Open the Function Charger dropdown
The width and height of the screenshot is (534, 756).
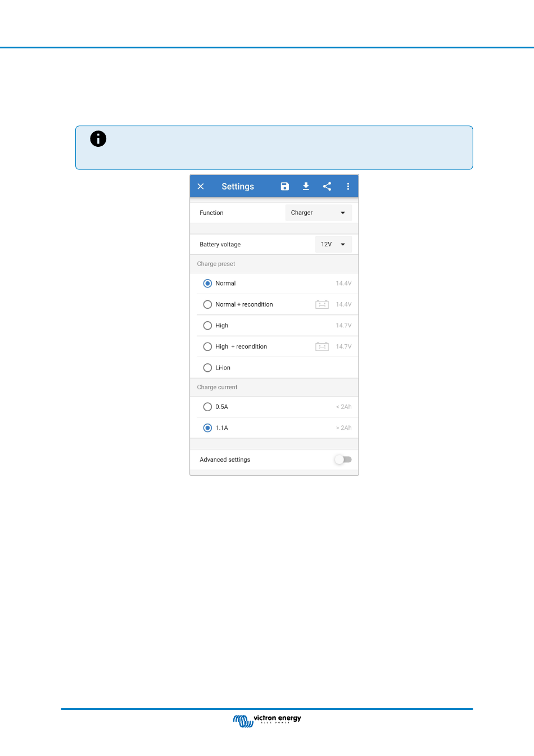point(319,213)
